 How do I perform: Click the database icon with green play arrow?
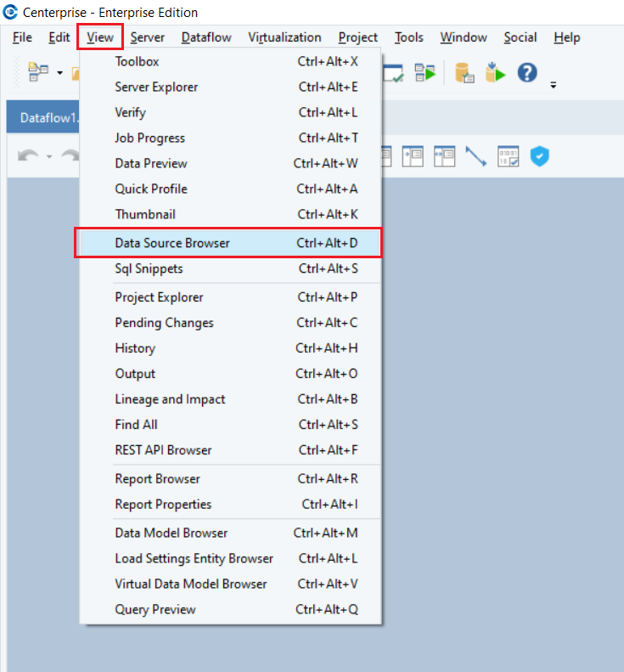pyautogui.click(x=495, y=72)
